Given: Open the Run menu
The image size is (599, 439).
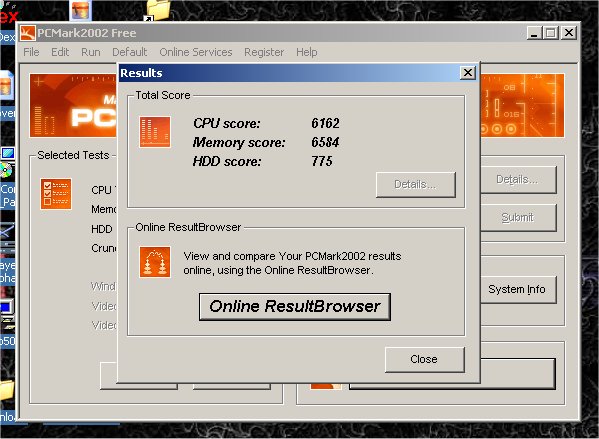Looking at the screenshot, I should (91, 52).
